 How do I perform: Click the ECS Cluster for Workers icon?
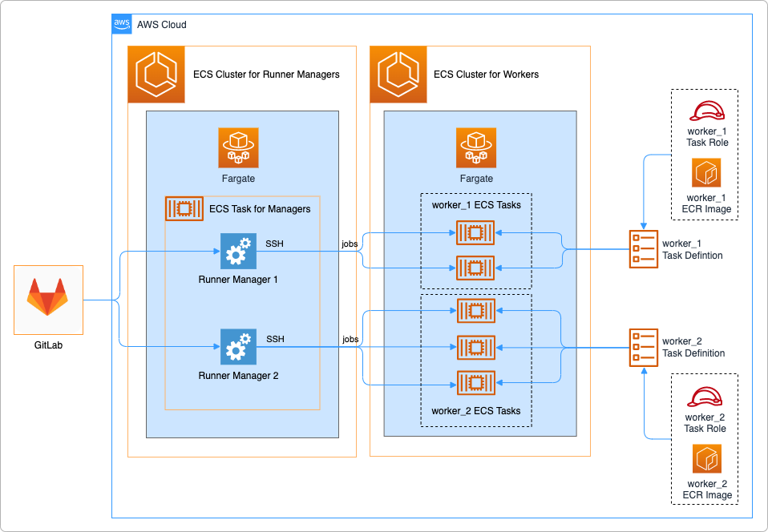click(x=398, y=75)
